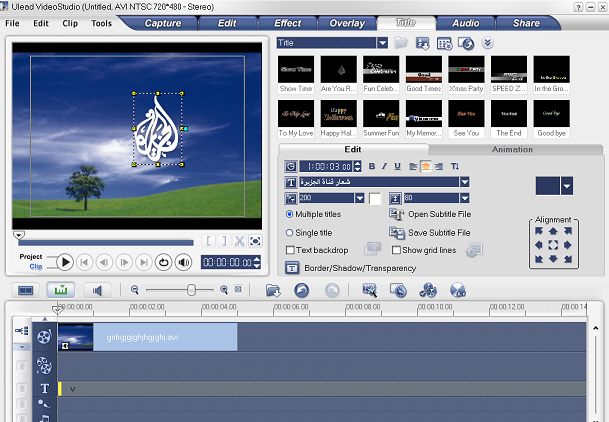
Task: Adjust the duration timecode stepper
Action: click(358, 167)
